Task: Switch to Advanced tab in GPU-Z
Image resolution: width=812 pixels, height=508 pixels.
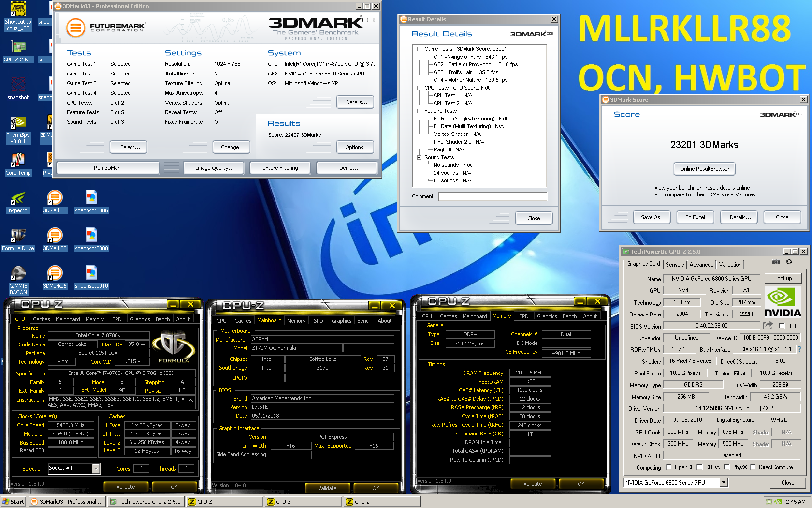Action: [x=701, y=265]
